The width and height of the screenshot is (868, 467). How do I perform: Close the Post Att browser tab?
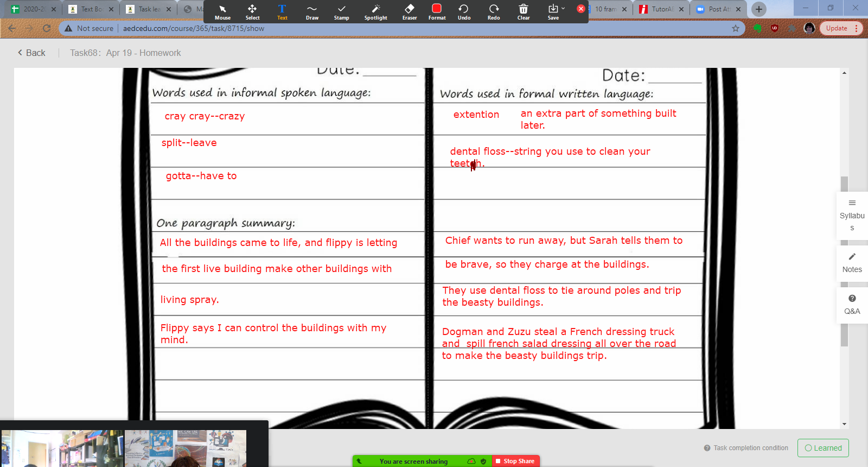(738, 9)
